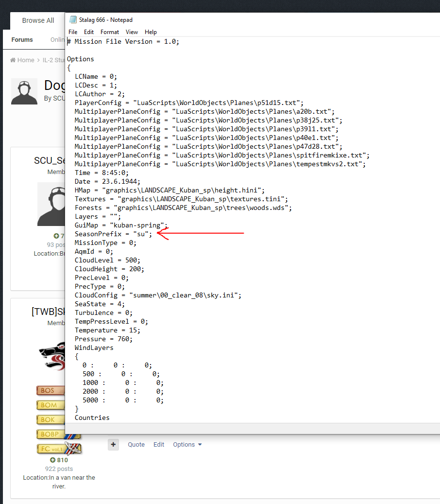
Task: Click the Time = 8:45:0; line
Action: (102, 173)
